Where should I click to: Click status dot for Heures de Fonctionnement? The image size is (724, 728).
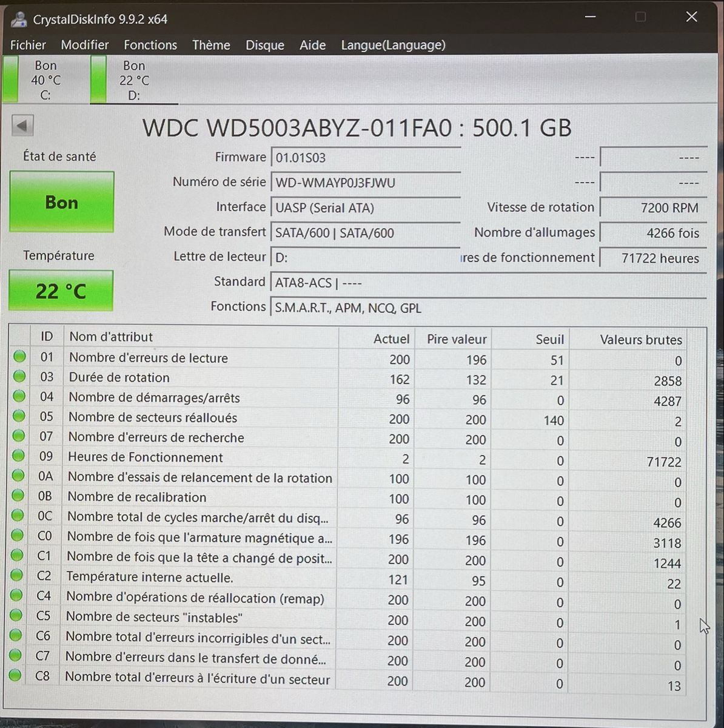pyautogui.click(x=18, y=456)
